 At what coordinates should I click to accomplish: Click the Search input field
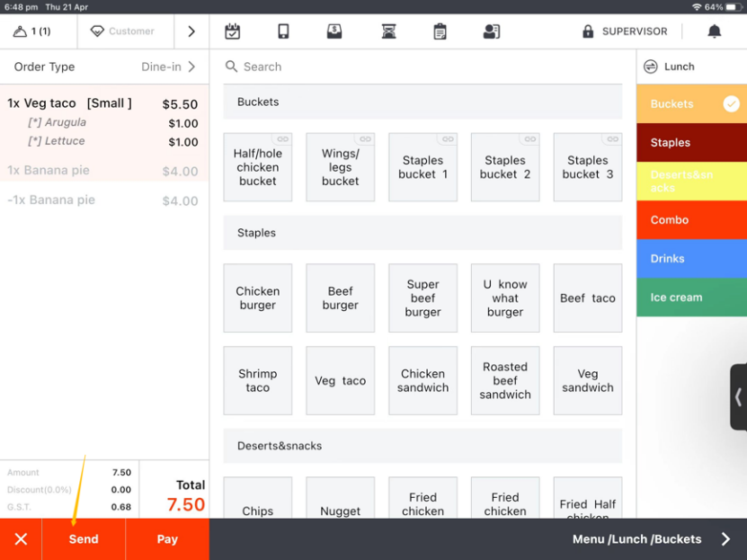[x=422, y=67]
